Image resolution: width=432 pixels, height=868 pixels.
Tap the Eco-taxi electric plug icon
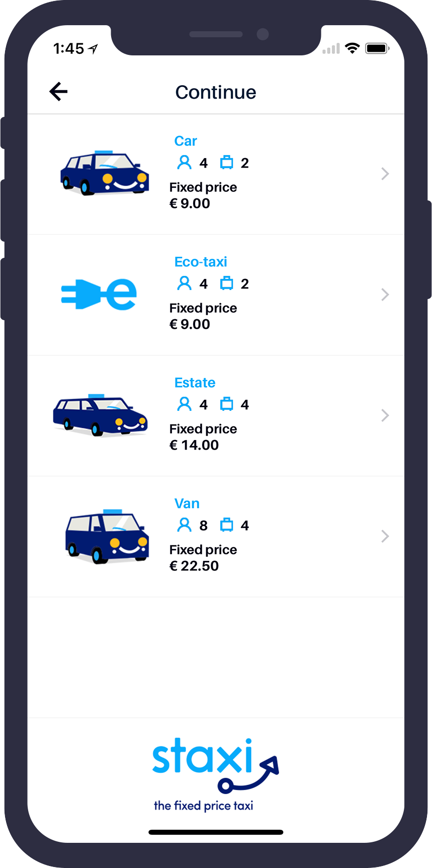pos(99,294)
